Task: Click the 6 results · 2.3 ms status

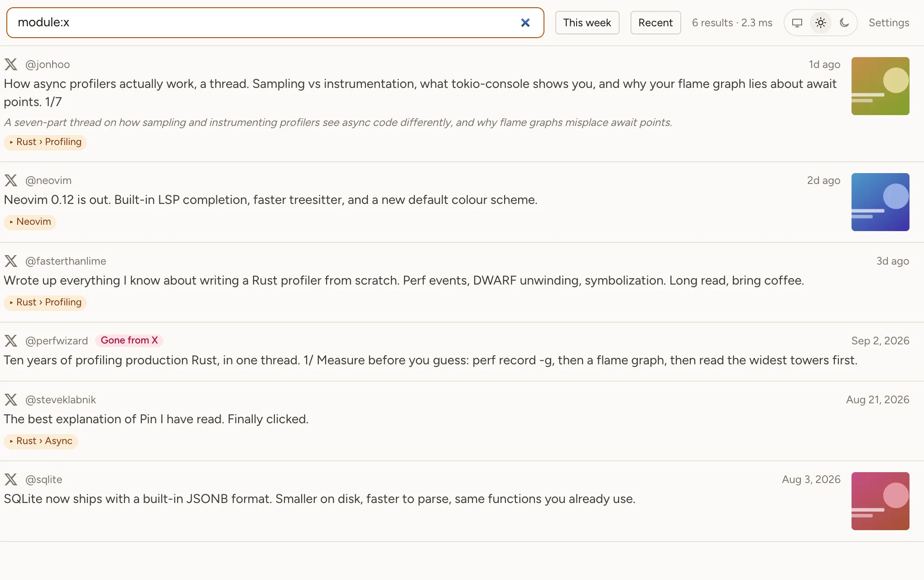Action: point(732,23)
